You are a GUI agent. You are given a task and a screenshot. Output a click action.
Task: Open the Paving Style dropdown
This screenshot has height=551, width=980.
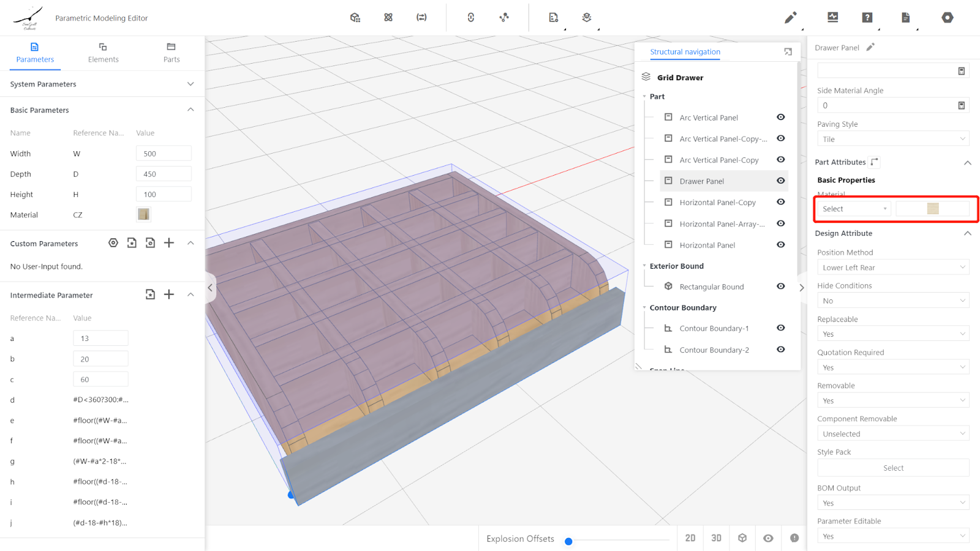coord(892,139)
